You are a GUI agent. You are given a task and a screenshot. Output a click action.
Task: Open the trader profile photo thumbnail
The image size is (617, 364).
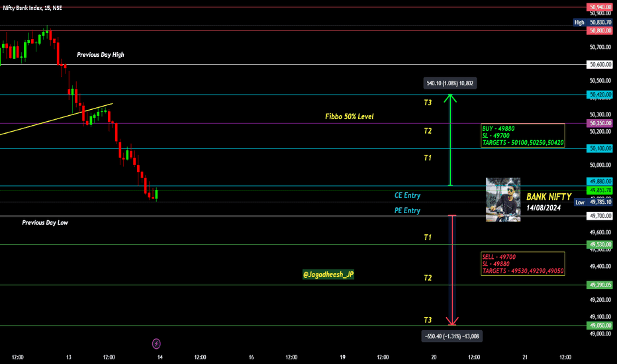click(503, 199)
